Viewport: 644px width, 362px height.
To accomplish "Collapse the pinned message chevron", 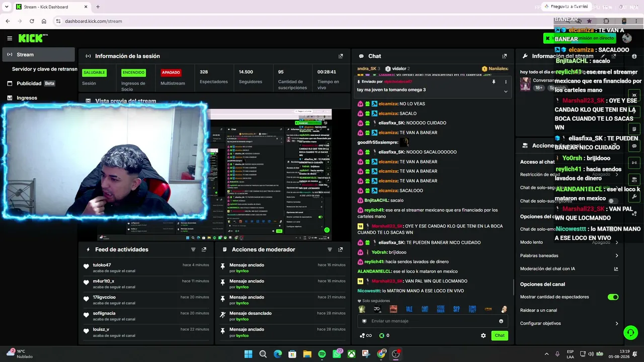I will click(x=506, y=92).
